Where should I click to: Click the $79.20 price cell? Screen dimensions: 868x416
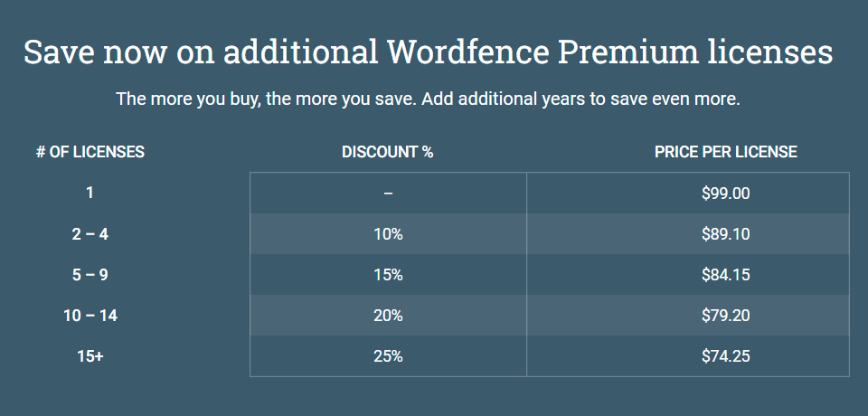pyautogui.click(x=726, y=316)
